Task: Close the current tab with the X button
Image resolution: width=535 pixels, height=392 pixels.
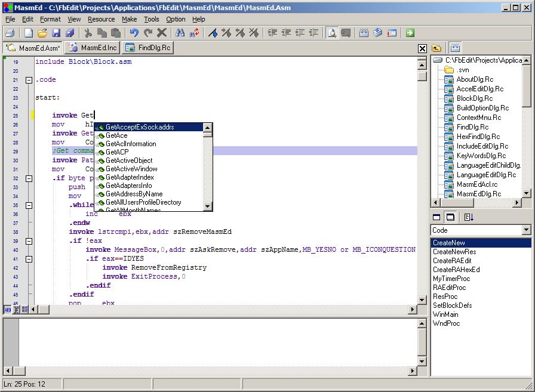Action: (x=422, y=48)
